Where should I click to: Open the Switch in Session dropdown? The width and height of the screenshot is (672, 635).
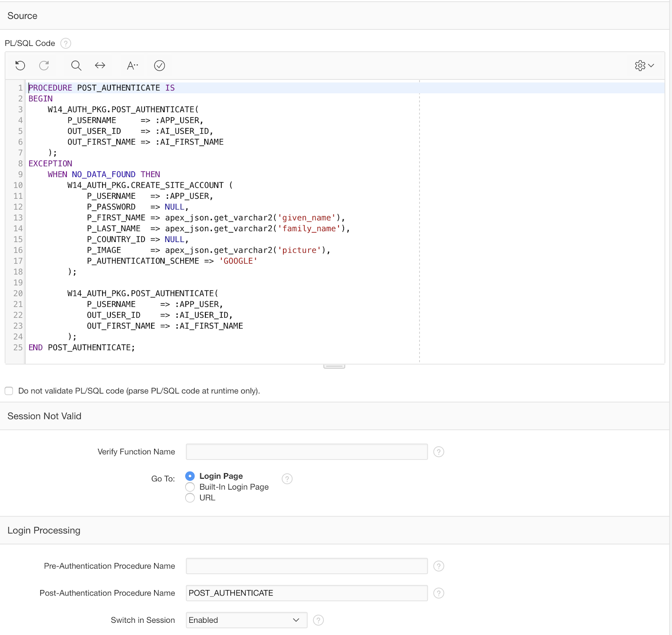tap(247, 620)
